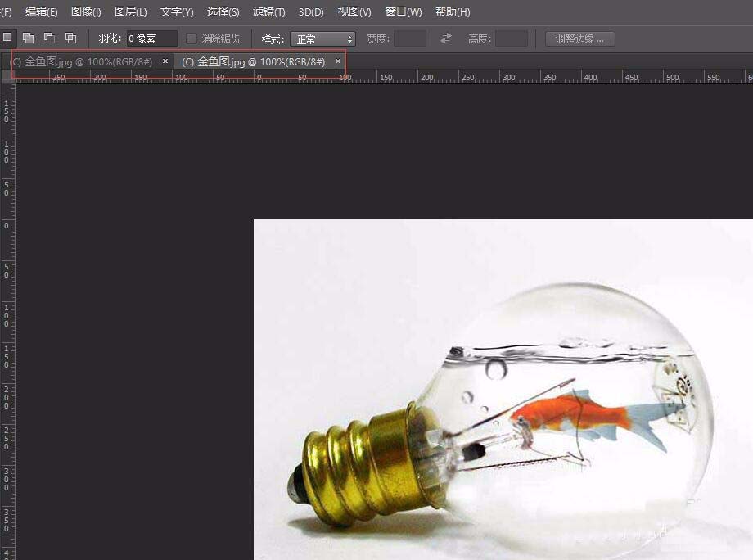Open the 样式 style dropdown
The image size is (753, 560).
(323, 38)
